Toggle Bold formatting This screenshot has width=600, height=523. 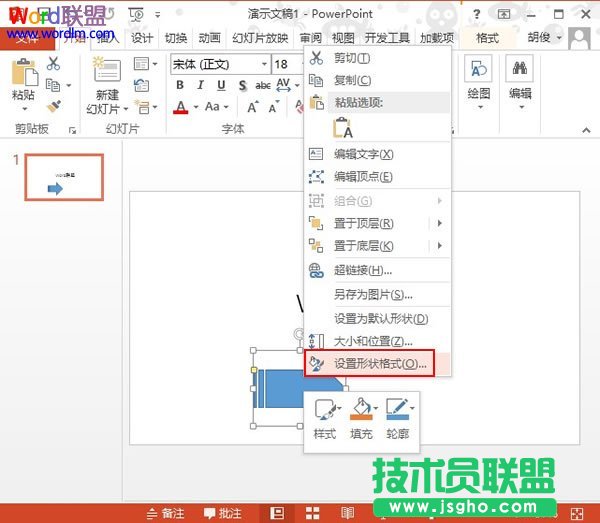pos(180,85)
